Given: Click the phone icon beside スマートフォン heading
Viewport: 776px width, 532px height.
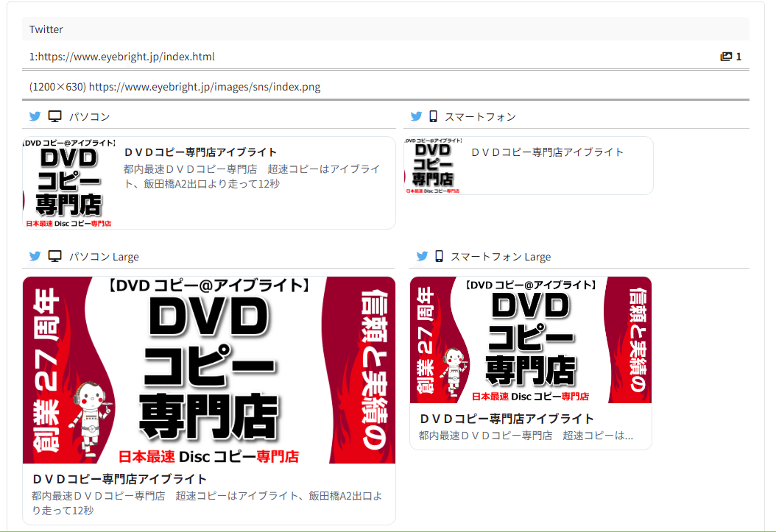Looking at the screenshot, I should tap(434, 116).
